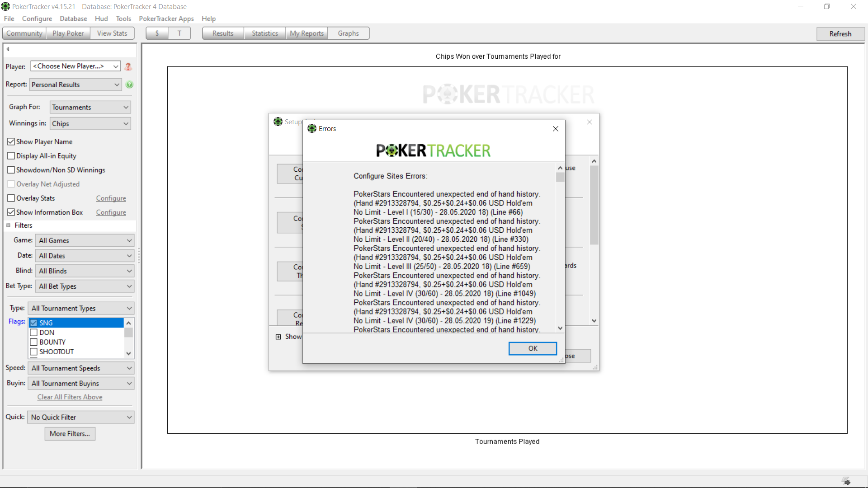868x488 pixels.
Task: Click the More Filters button
Action: (70, 434)
